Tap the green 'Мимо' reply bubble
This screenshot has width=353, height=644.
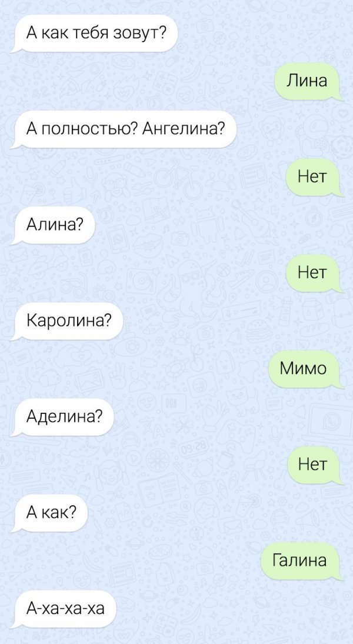(x=305, y=369)
